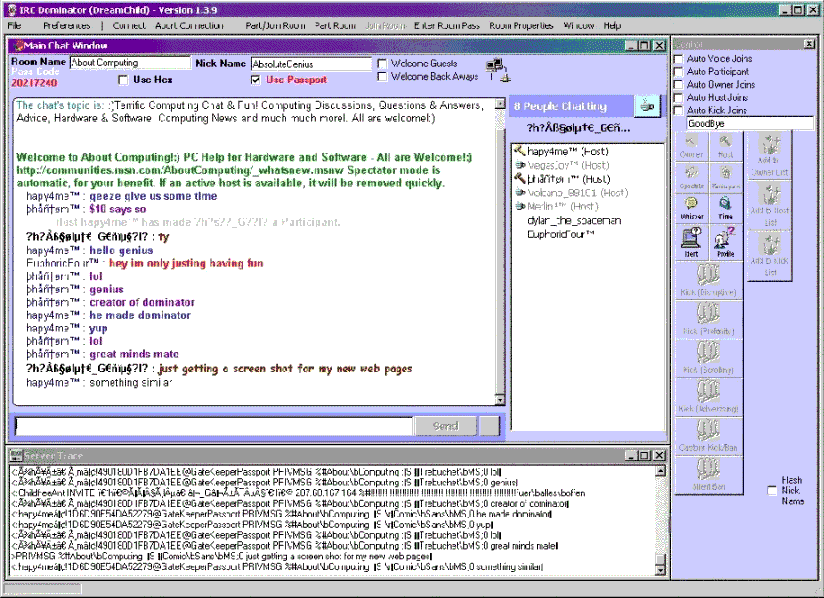
Task: Select dylan_the_spaceman in the user list
Action: (573, 220)
